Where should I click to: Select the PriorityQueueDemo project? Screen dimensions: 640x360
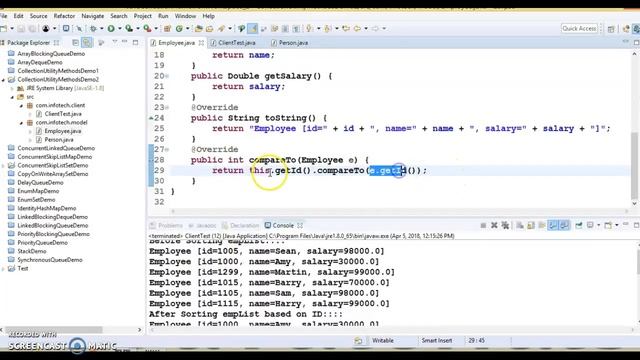pos(42,242)
